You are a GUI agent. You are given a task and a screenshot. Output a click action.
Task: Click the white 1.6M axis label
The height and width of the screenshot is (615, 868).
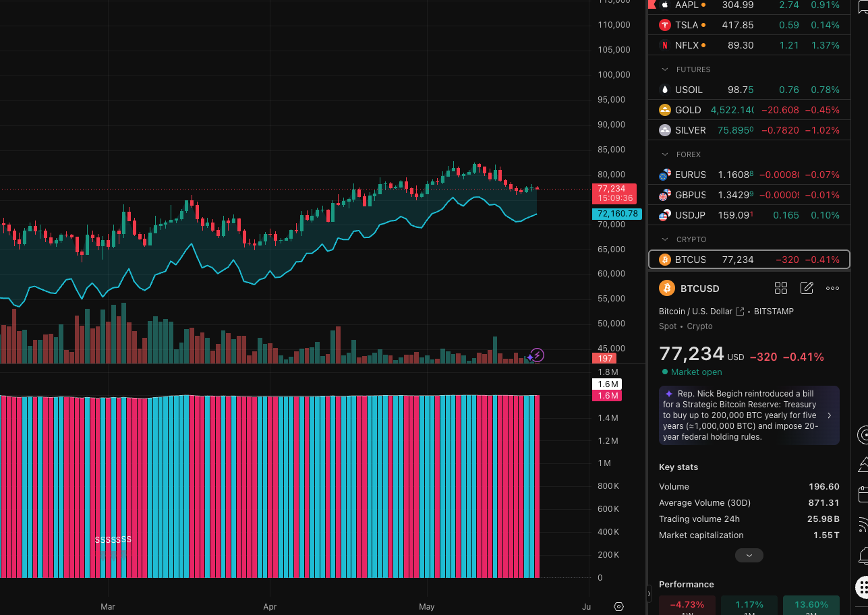[x=606, y=384]
